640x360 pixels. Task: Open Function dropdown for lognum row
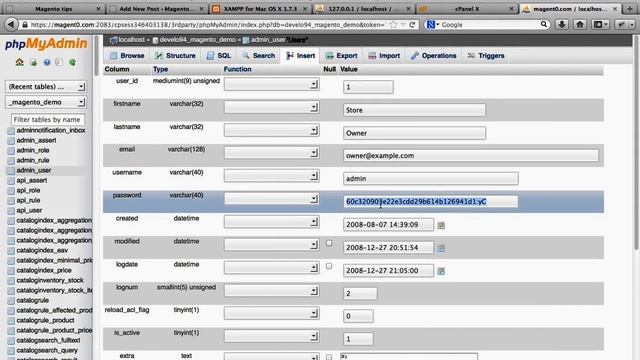tap(271, 291)
